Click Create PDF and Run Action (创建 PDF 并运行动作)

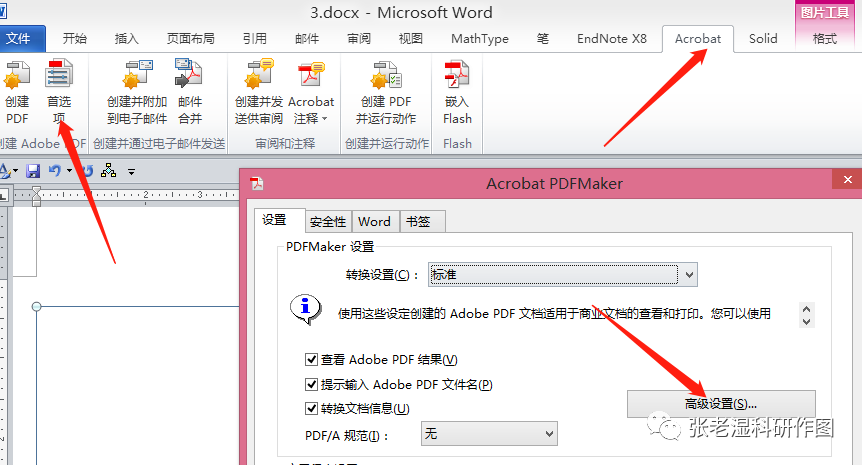point(386,92)
